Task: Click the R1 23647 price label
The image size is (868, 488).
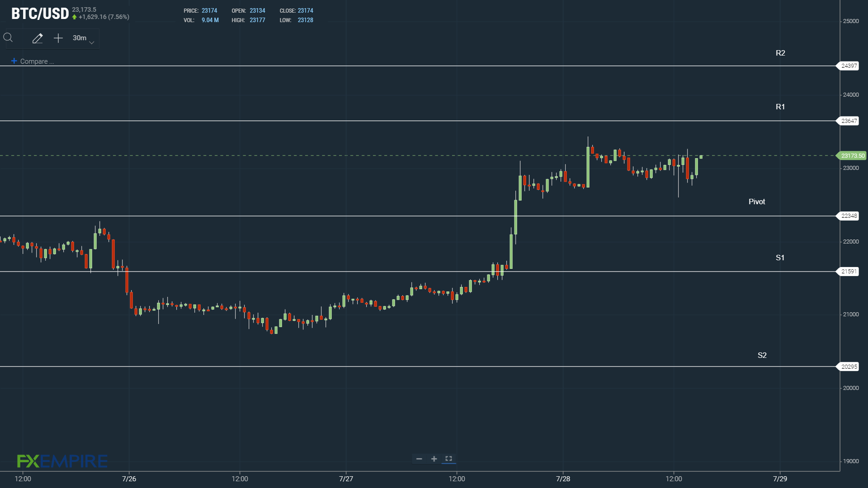Action: point(849,121)
